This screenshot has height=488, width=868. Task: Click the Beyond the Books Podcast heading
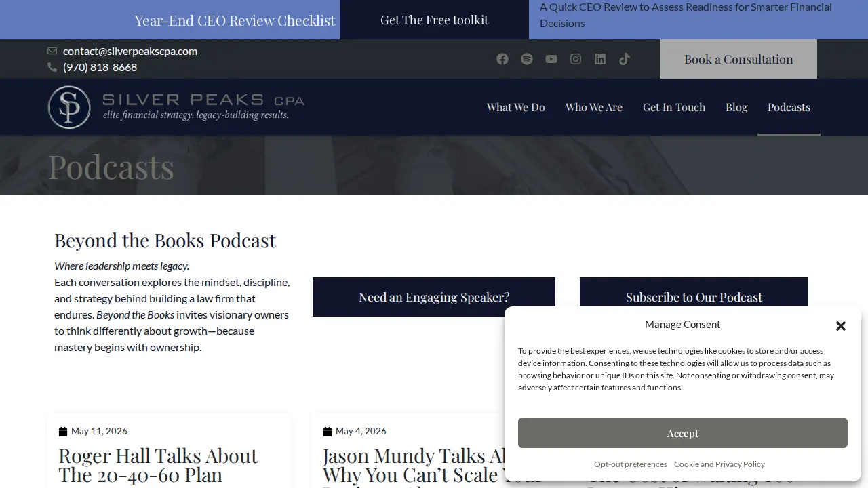coord(165,241)
